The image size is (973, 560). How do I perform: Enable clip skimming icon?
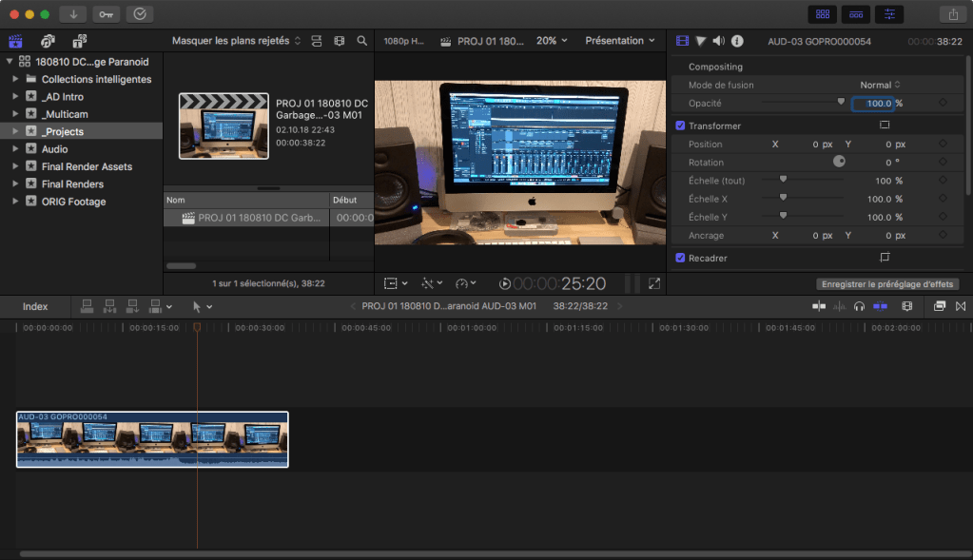821,306
